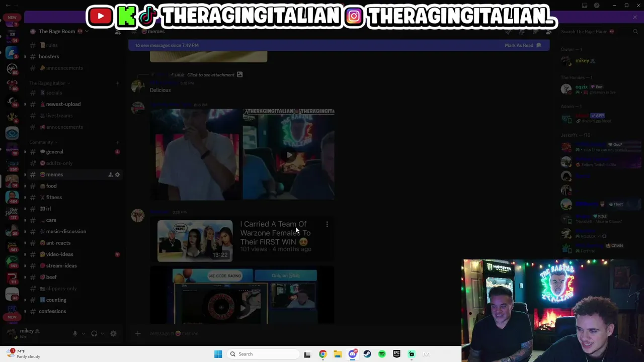
Task: Open user settings gear beside mikey
Action: coord(113,333)
